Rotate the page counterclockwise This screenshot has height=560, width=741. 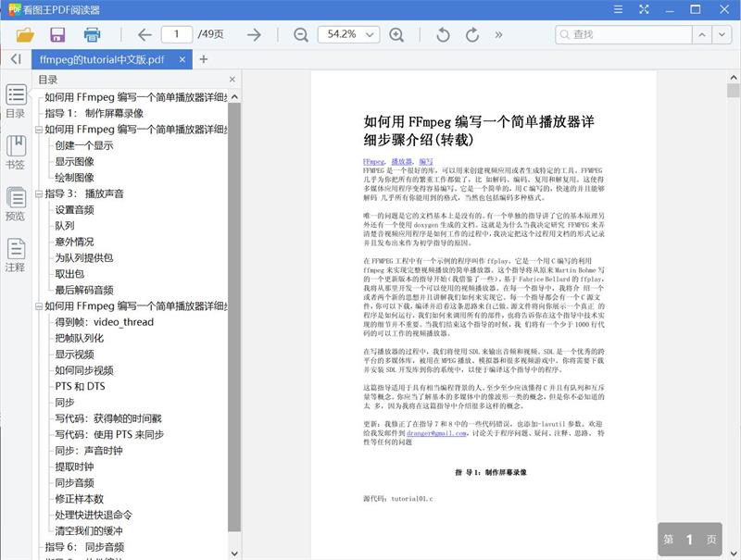pyautogui.click(x=443, y=34)
